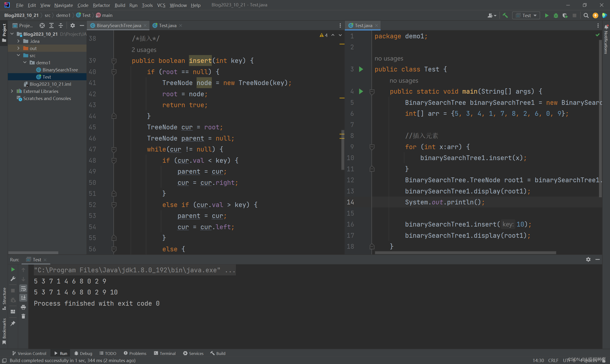This screenshot has width=610, height=364.
Task: Go to next highlighted warning arrow
Action: [x=341, y=35]
